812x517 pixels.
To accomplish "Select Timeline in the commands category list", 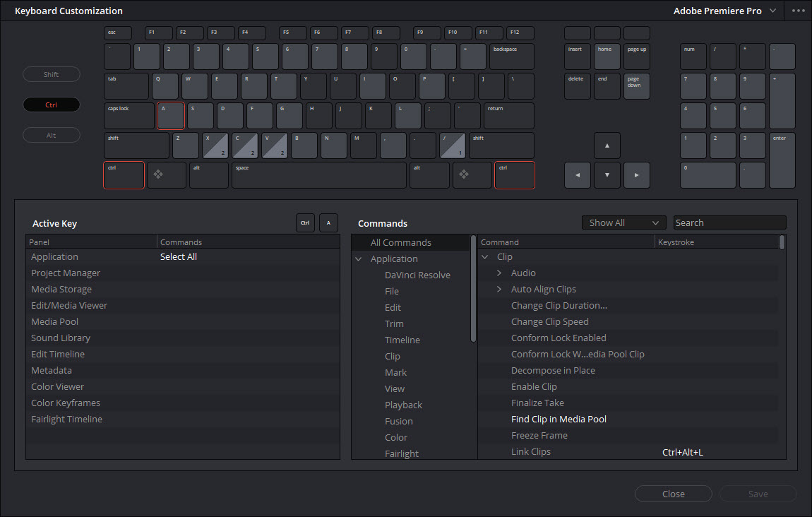I will [402, 340].
